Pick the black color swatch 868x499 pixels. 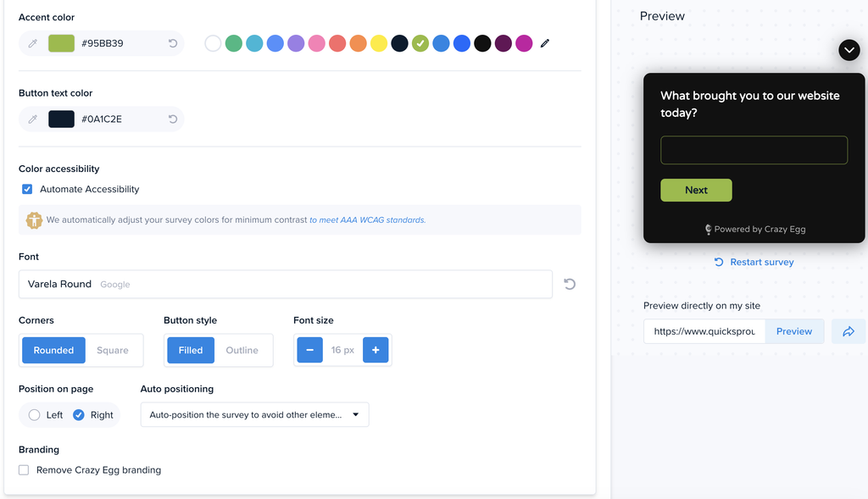[482, 43]
